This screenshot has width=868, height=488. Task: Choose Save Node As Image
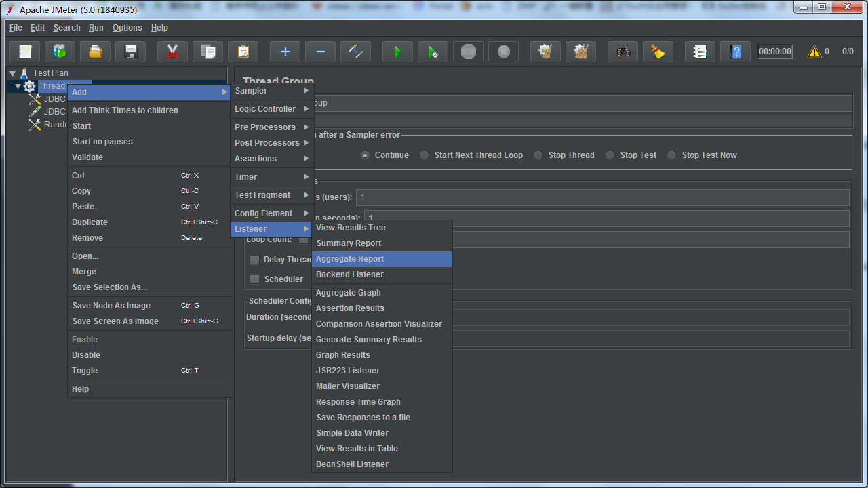coord(150,306)
